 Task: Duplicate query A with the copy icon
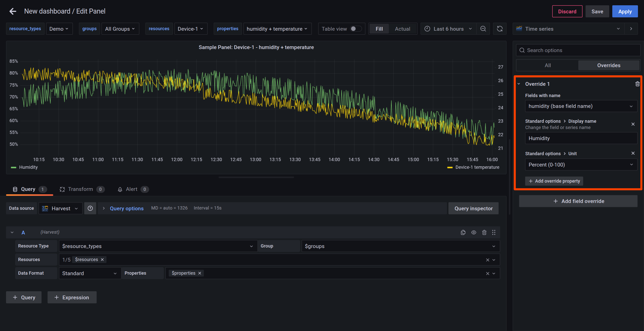[463, 232]
